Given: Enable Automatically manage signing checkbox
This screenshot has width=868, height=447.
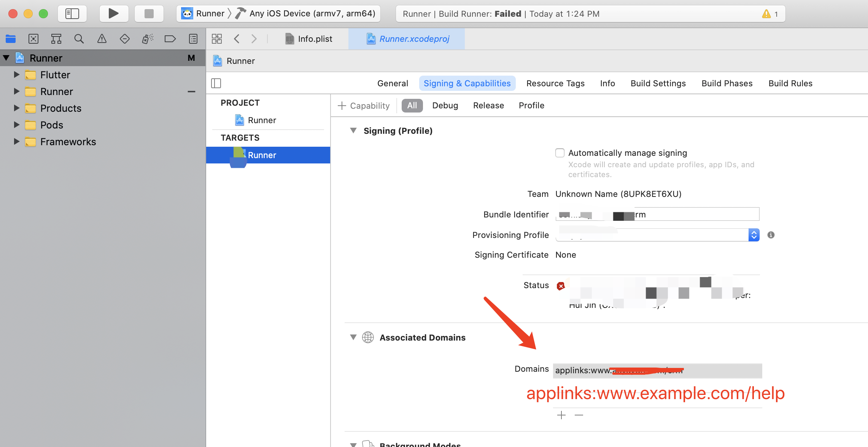Looking at the screenshot, I should [560, 153].
